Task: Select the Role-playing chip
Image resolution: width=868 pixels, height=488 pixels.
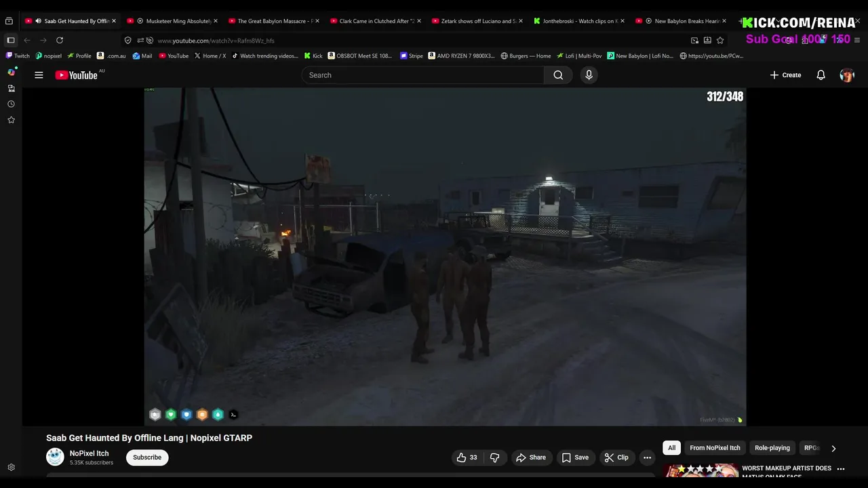Action: [772, 448]
